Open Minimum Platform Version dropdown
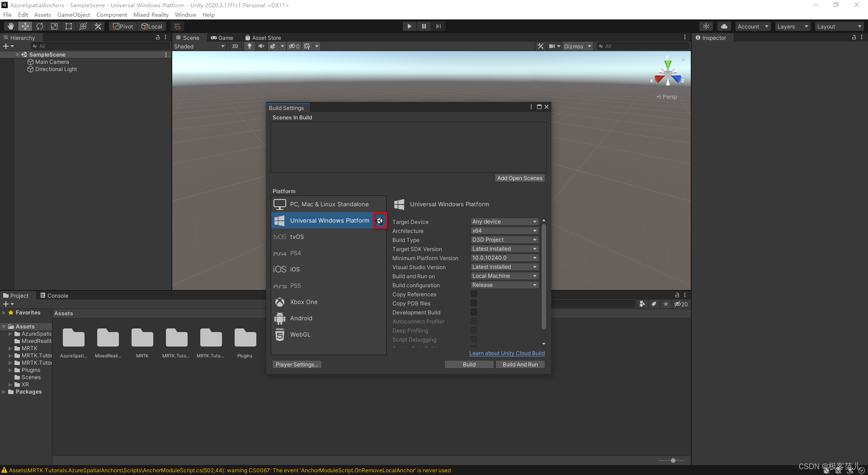 [x=505, y=258]
